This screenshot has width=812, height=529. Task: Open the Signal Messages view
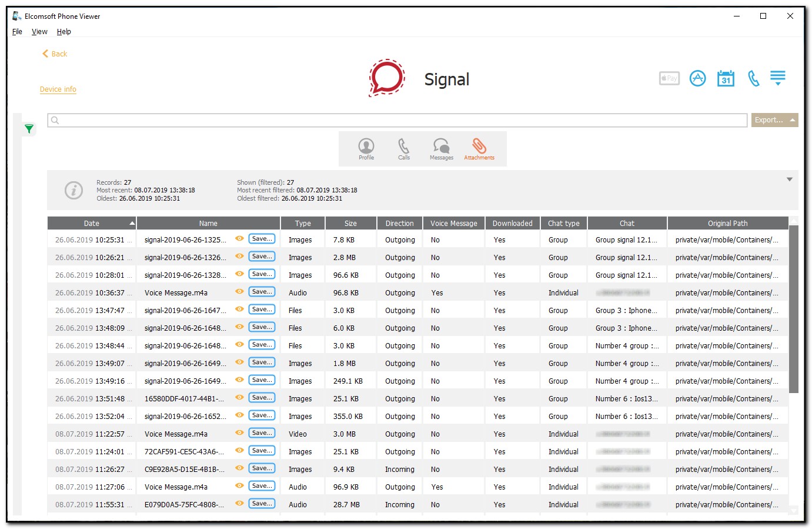click(x=442, y=149)
